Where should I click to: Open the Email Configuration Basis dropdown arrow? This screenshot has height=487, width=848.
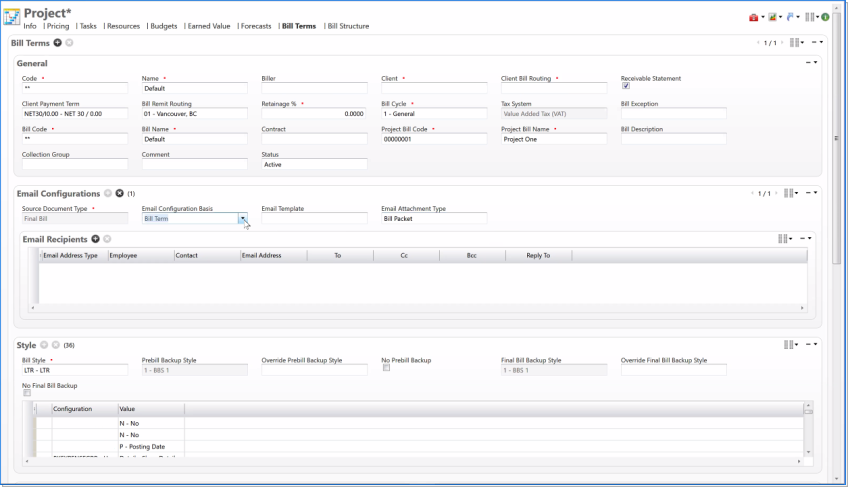click(242, 218)
